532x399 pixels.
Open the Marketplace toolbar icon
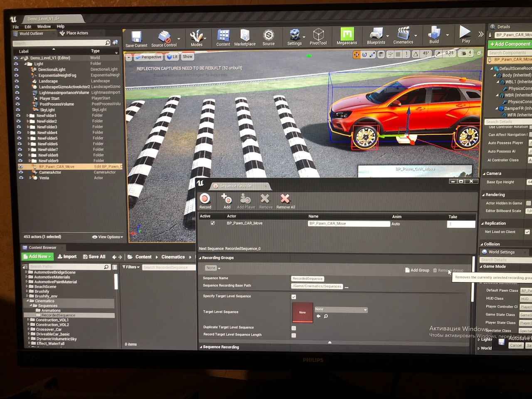[x=245, y=35]
